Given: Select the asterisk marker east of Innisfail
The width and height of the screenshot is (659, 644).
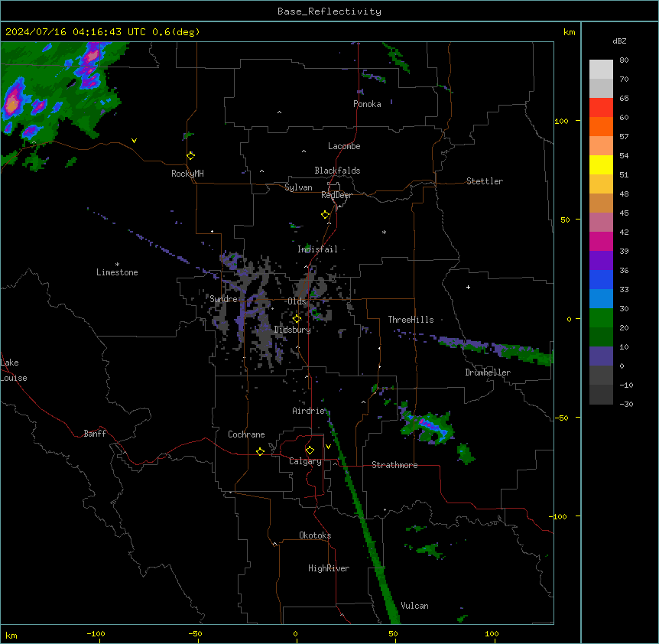Looking at the screenshot, I should pos(384,232).
